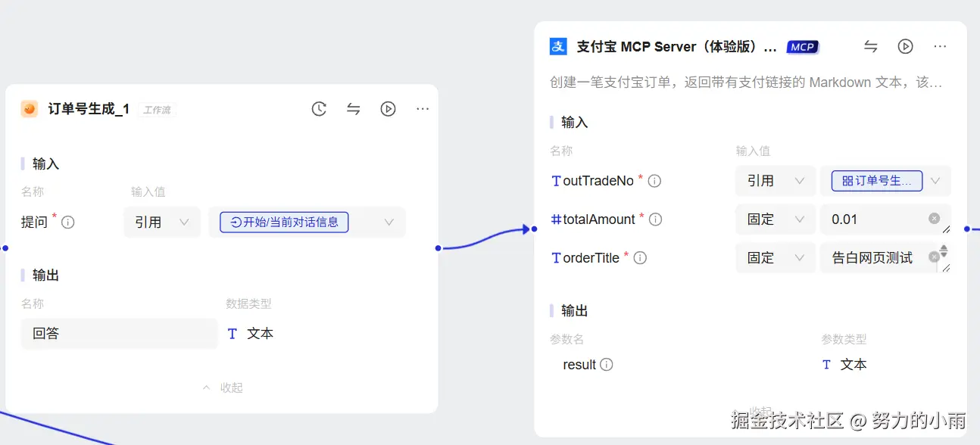
Task: Click the 支付宝 MCP Server（体验版） title
Action: pos(677,46)
